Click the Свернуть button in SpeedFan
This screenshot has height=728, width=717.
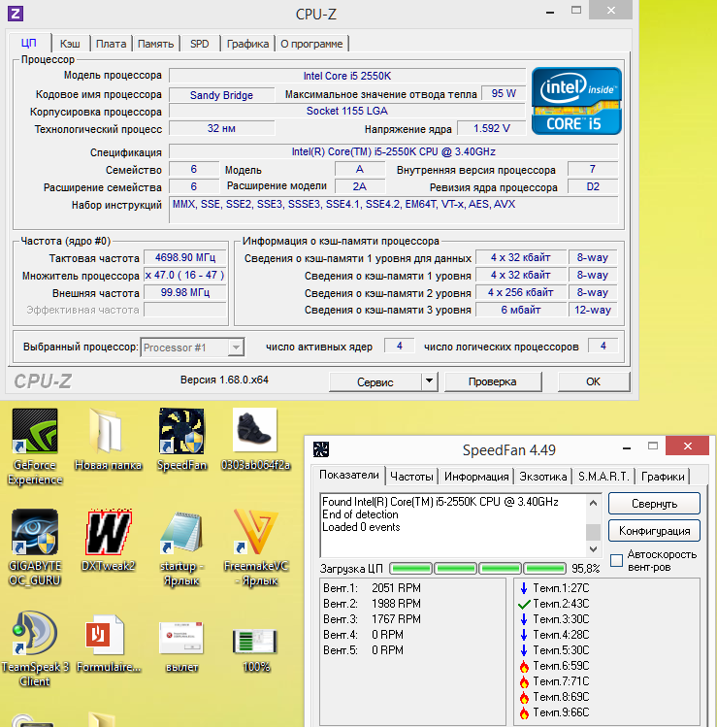(x=654, y=504)
